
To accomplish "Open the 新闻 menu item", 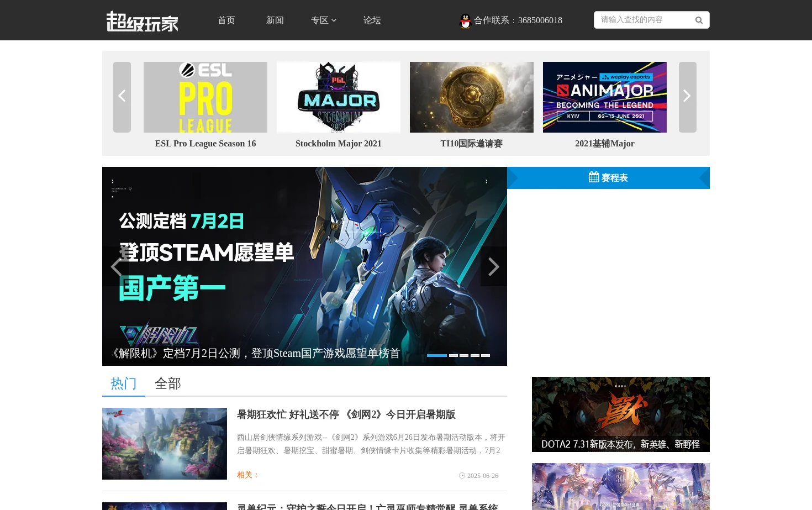I will coord(275,20).
